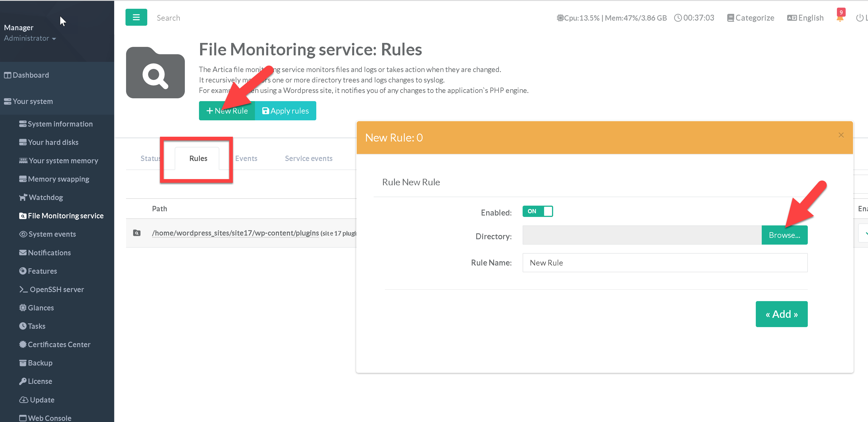868x422 pixels.
Task: Switch to the Events tab
Action: click(246, 158)
